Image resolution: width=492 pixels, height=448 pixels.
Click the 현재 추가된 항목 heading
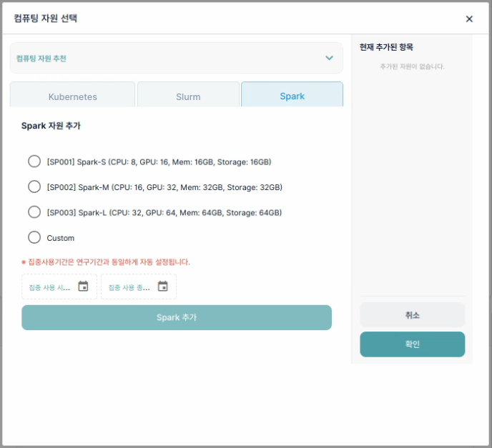386,47
